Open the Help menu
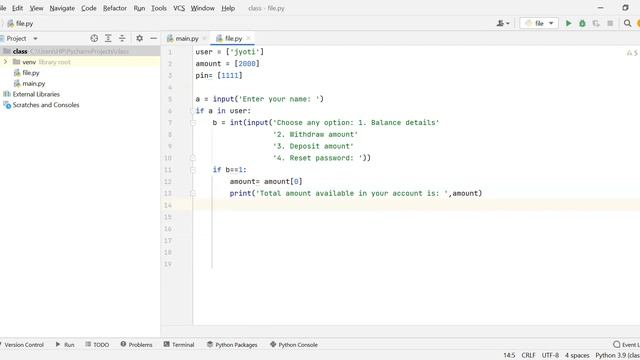Screen dimensions: 640x360 pyautogui.click(x=228, y=8)
